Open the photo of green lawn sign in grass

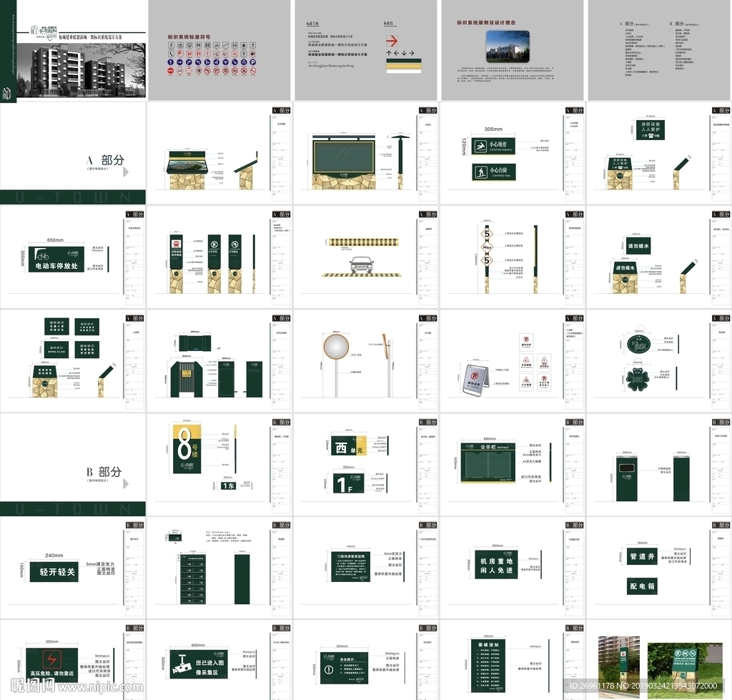[684, 670]
